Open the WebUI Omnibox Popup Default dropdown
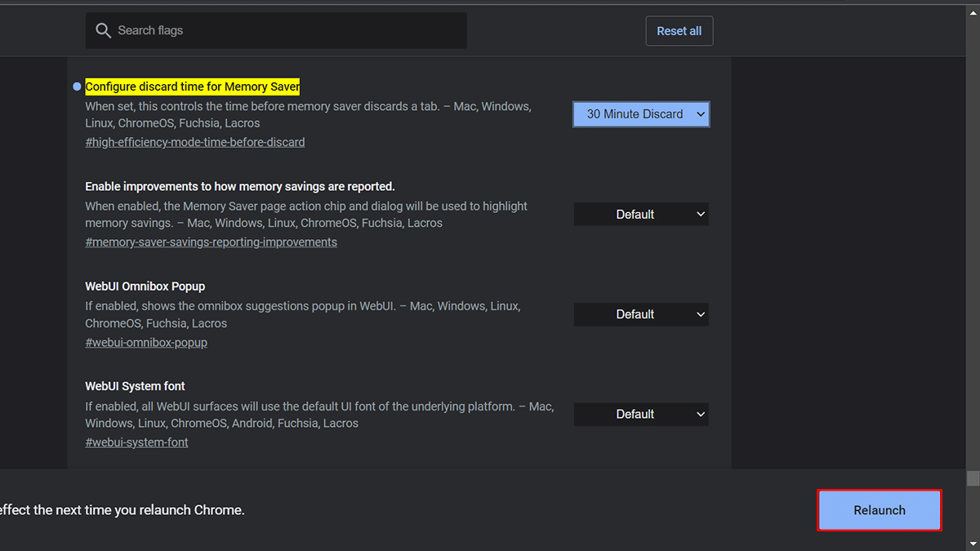This screenshot has width=980, height=551. coord(641,314)
